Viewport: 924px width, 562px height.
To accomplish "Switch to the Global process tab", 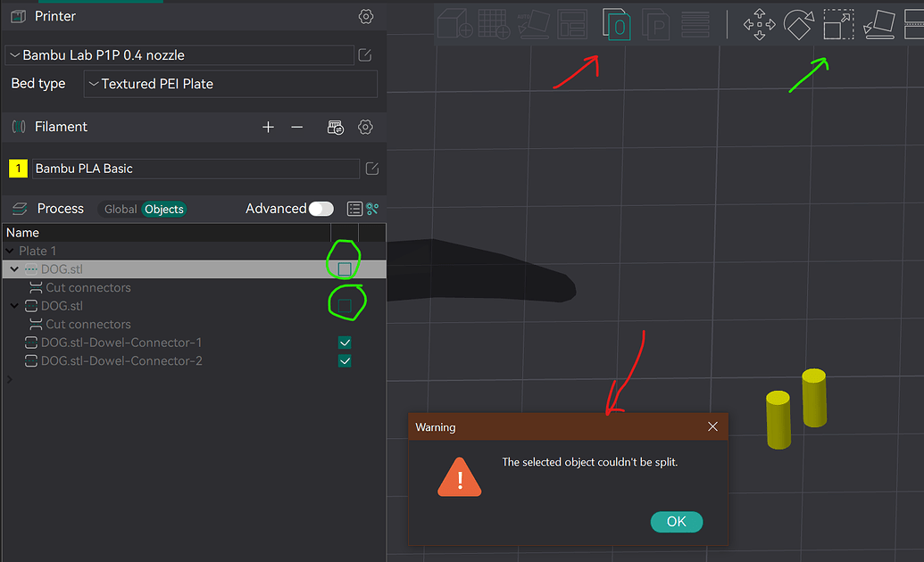I will [121, 209].
